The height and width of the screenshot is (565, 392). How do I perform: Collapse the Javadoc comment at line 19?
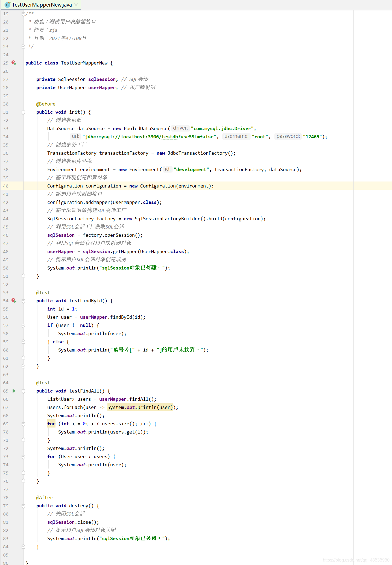[x=23, y=14]
